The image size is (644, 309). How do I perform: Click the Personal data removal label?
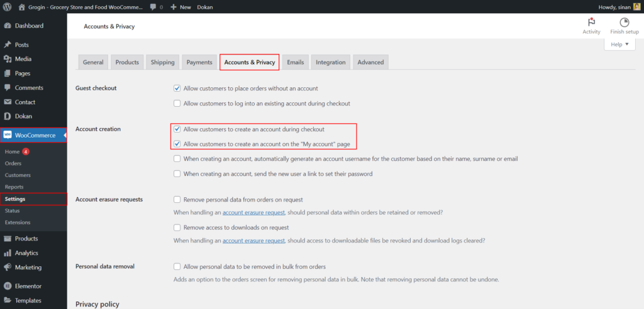point(105,266)
